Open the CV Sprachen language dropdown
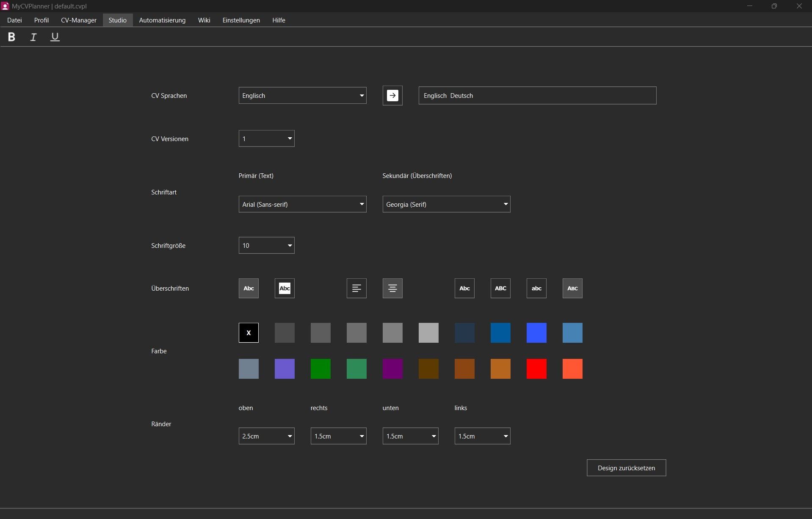Viewport: 812px width, 519px height. point(302,96)
